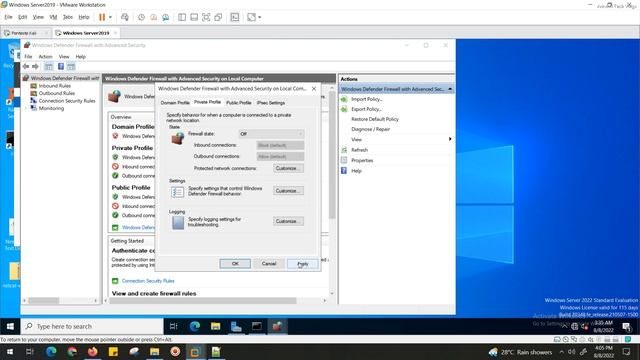This screenshot has width=640, height=360.
Task: Switch to the IPsec Settings tab
Action: coord(271,103)
